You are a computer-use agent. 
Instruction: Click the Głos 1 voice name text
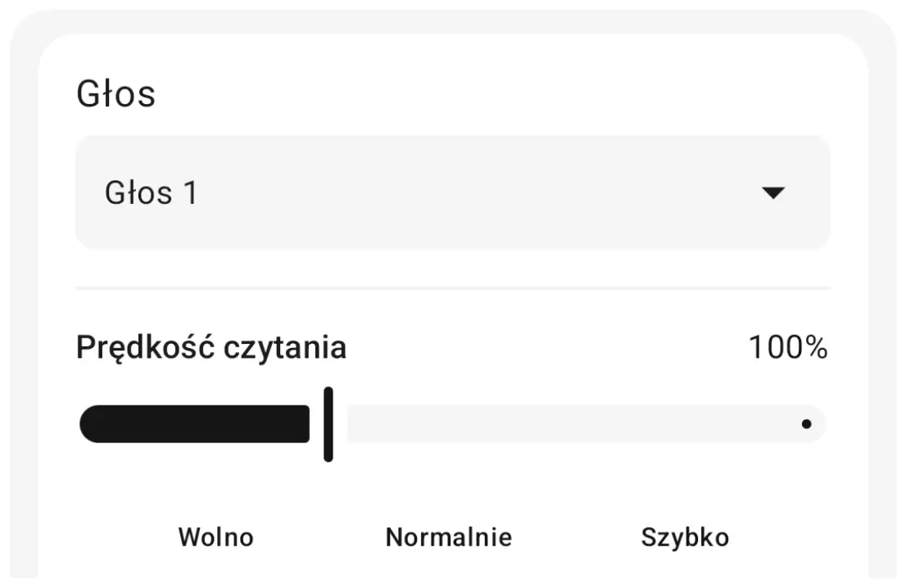(x=152, y=192)
